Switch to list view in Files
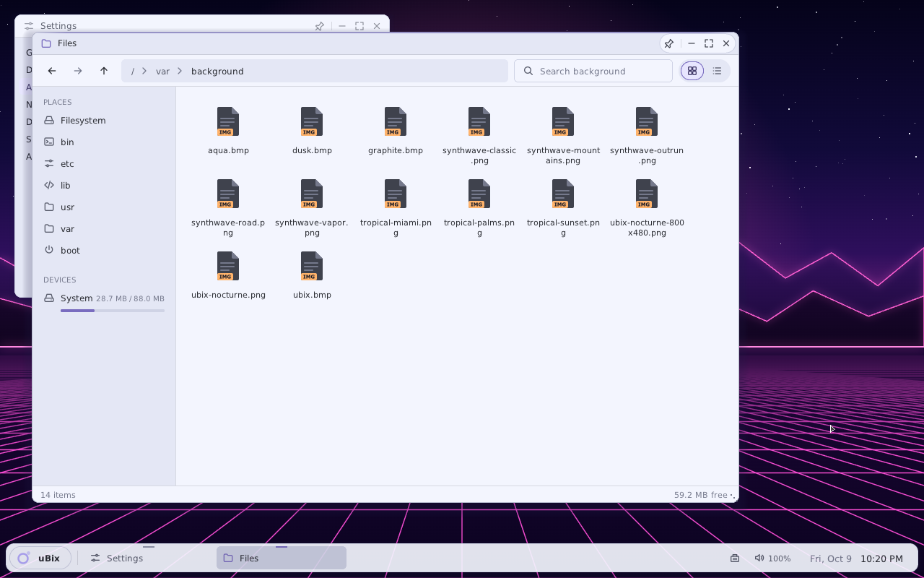 tap(717, 71)
